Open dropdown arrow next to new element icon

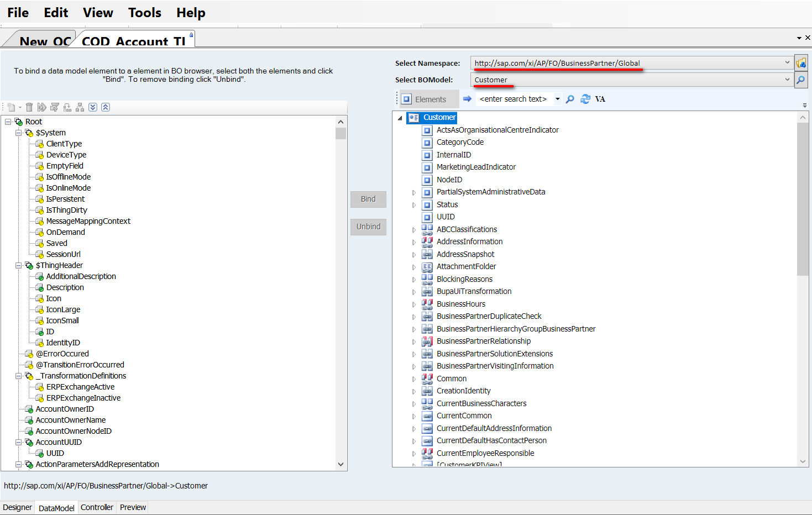(x=20, y=108)
